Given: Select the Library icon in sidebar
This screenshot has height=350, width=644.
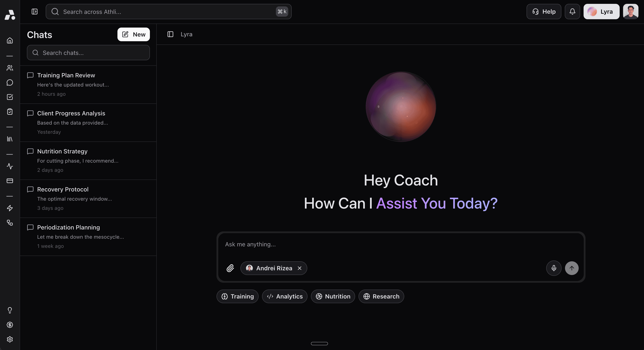Looking at the screenshot, I should (x=10, y=139).
